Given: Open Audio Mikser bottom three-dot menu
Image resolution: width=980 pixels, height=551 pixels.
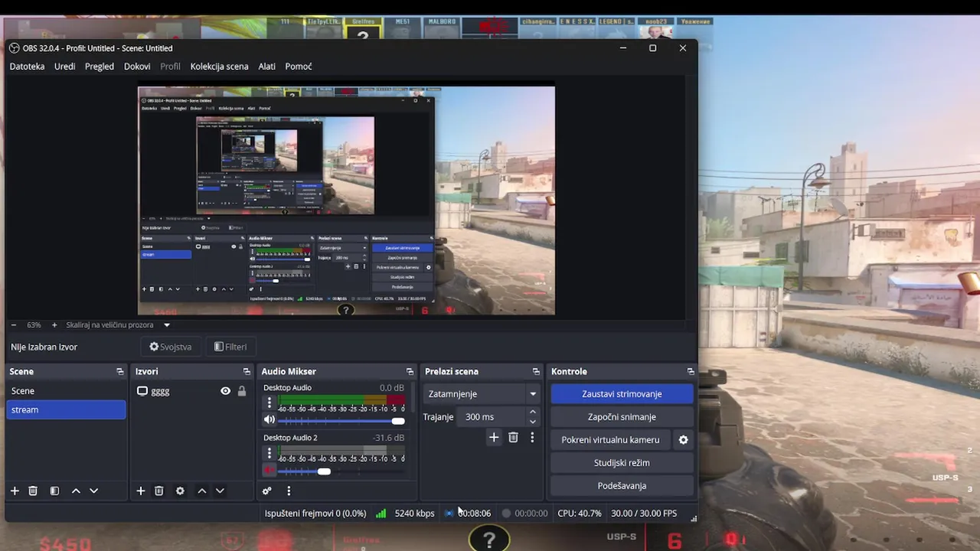Looking at the screenshot, I should point(289,491).
